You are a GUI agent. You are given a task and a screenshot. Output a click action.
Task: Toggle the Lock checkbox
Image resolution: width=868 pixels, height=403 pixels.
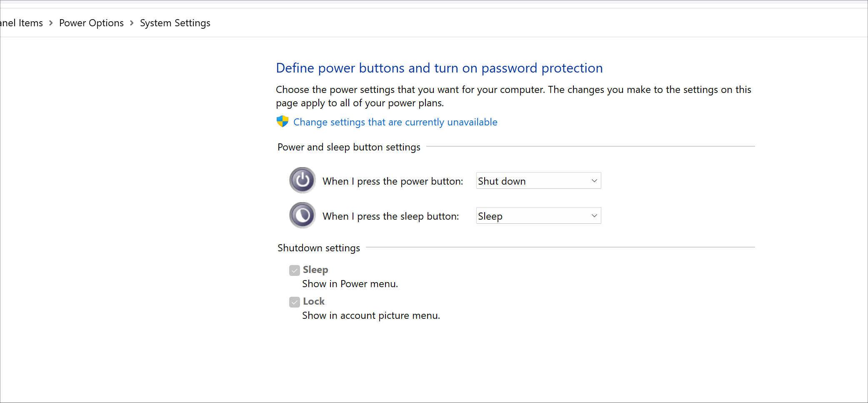295,302
